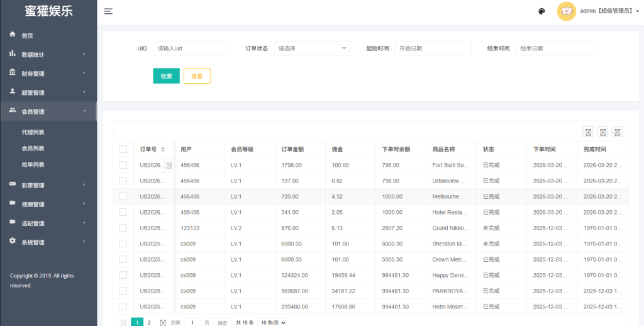Toggle the select-all checkbox in table header

point(123,149)
